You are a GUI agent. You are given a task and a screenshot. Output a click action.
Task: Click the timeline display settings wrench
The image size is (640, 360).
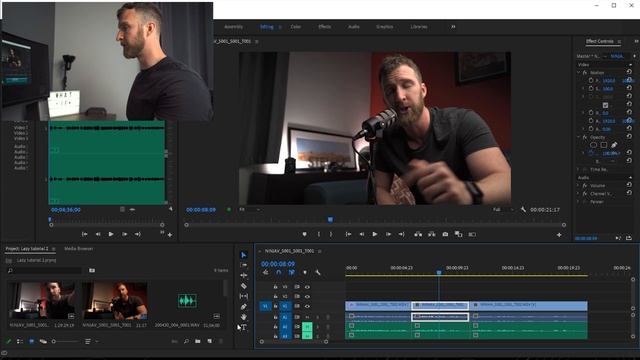click(318, 272)
